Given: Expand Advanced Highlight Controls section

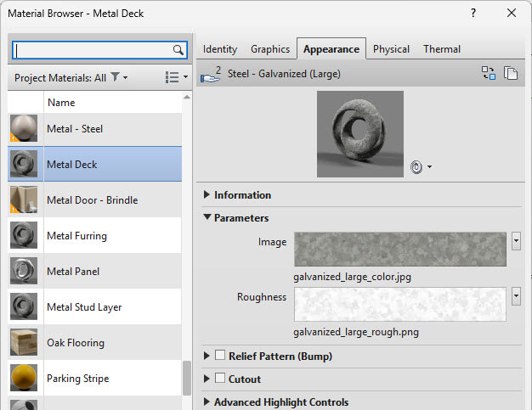Looking at the screenshot, I should coord(207,402).
